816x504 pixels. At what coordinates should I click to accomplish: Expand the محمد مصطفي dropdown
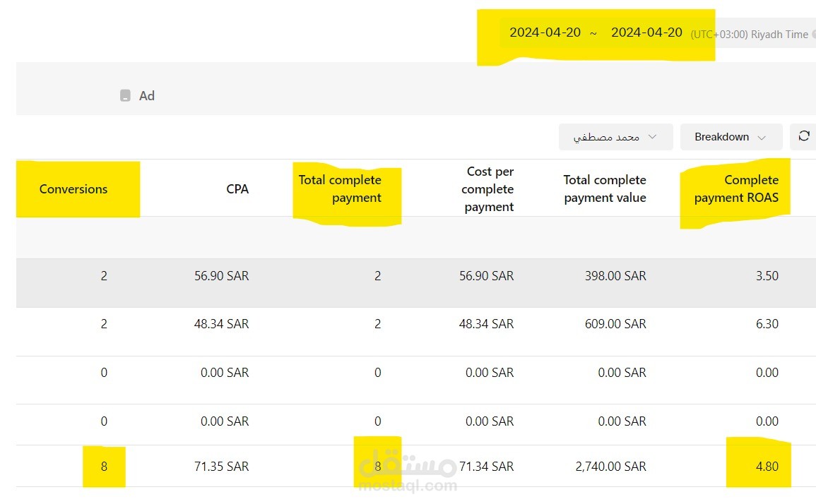(x=615, y=137)
